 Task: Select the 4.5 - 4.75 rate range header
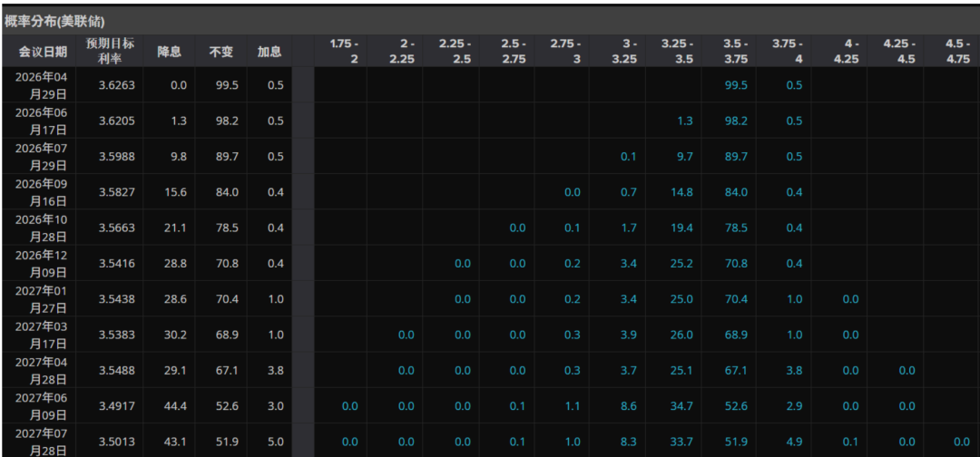point(957,53)
